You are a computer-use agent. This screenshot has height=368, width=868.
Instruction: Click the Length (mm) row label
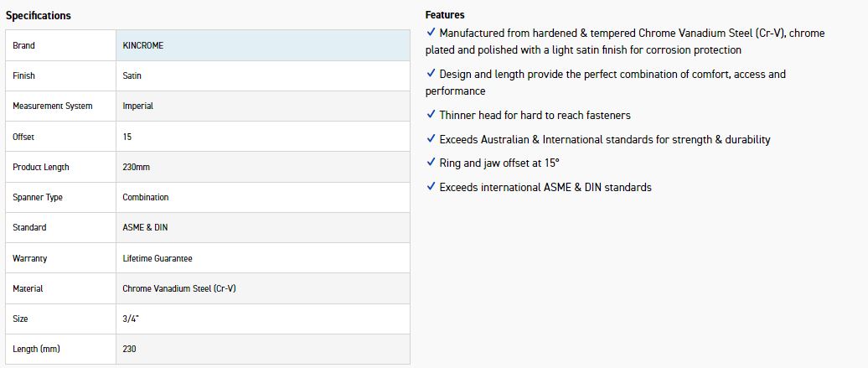pos(37,349)
